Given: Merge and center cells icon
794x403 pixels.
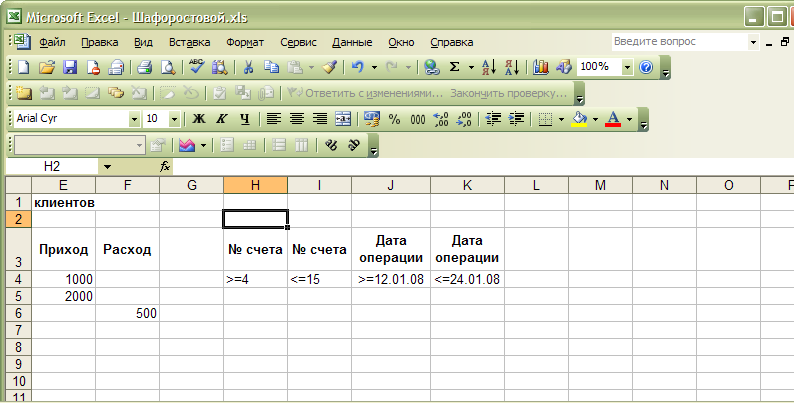Looking at the screenshot, I should pyautogui.click(x=343, y=119).
